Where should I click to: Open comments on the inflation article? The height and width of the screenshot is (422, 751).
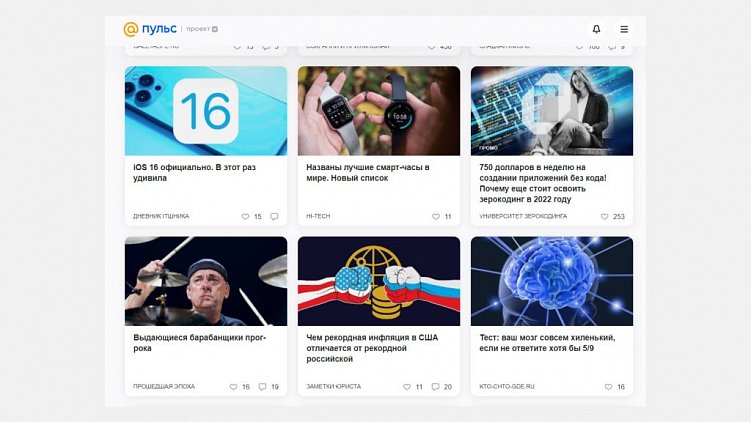[435, 387]
